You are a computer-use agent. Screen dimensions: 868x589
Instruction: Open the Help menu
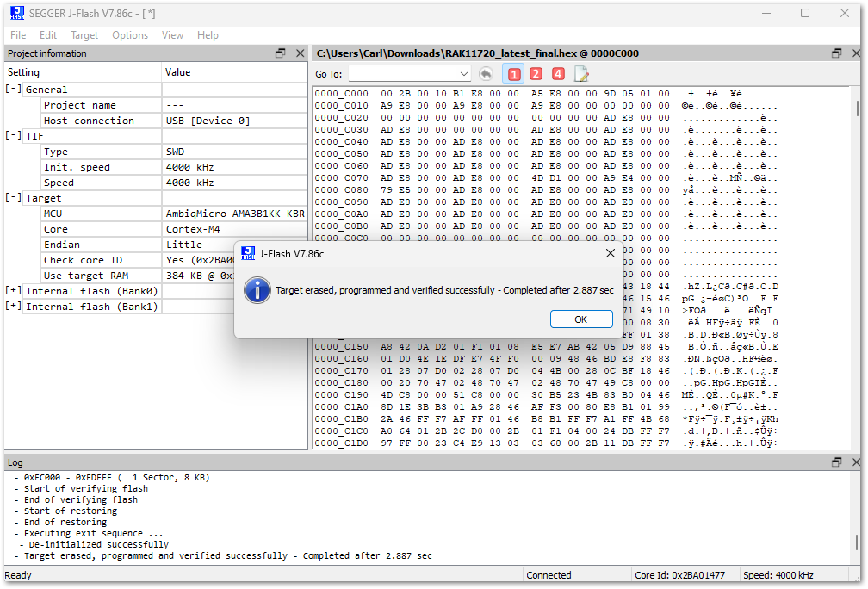click(x=208, y=35)
